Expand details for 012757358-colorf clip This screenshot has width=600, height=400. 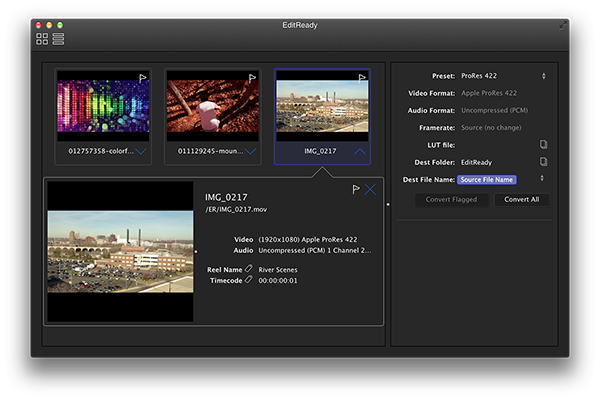(141, 151)
